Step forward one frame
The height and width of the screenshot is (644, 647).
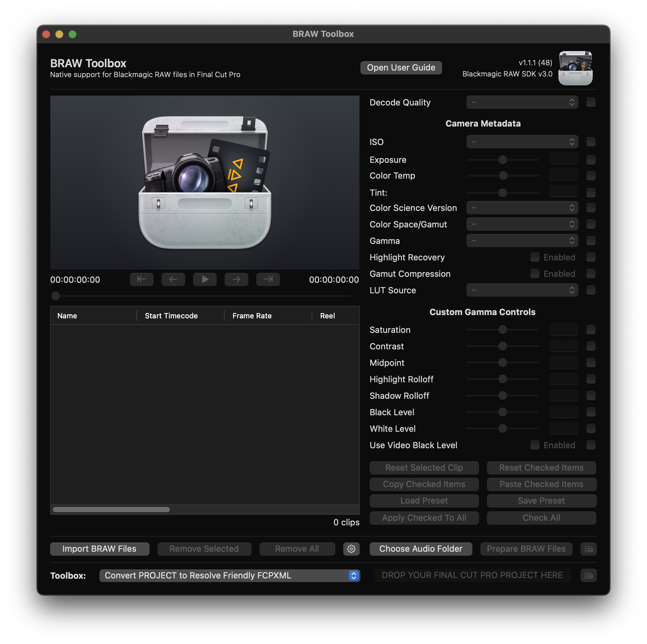pyautogui.click(x=236, y=279)
